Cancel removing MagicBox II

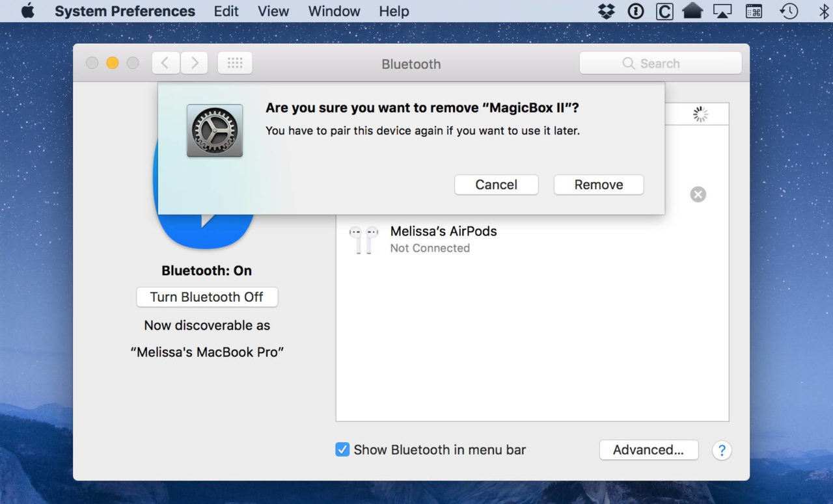497,185
